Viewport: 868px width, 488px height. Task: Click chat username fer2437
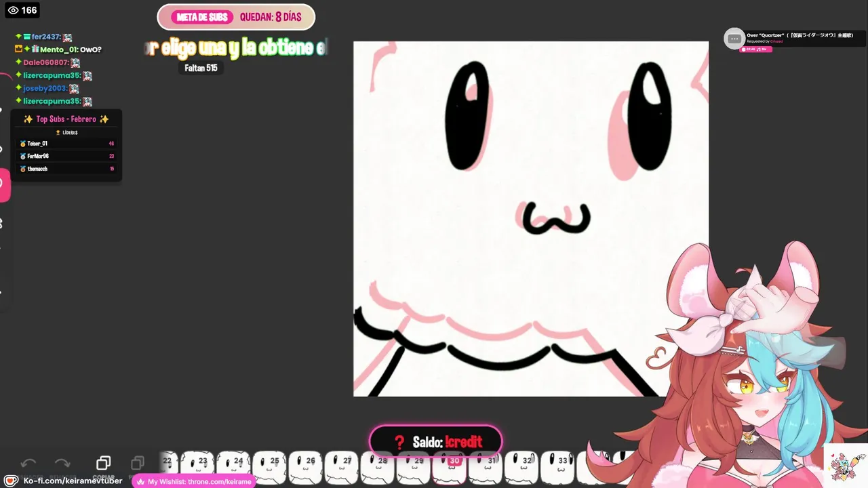pos(46,37)
